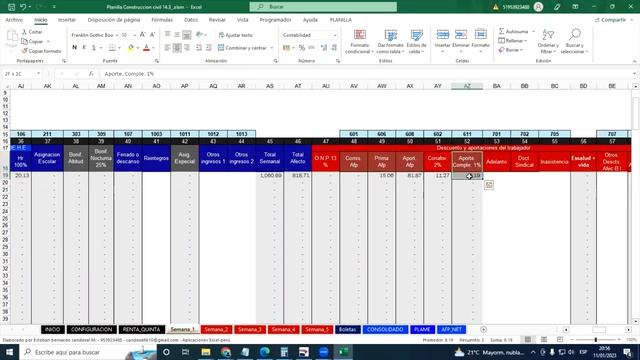The height and width of the screenshot is (360, 640).
Task: Switch to Page Break Preview
Action: (x=560, y=340)
